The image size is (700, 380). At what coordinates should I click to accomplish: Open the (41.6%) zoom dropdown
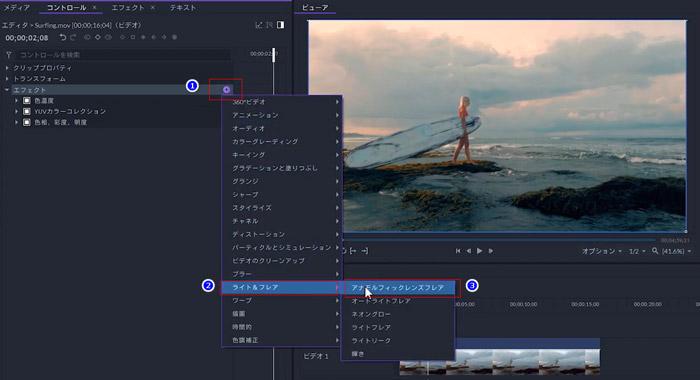pyautogui.click(x=676, y=251)
